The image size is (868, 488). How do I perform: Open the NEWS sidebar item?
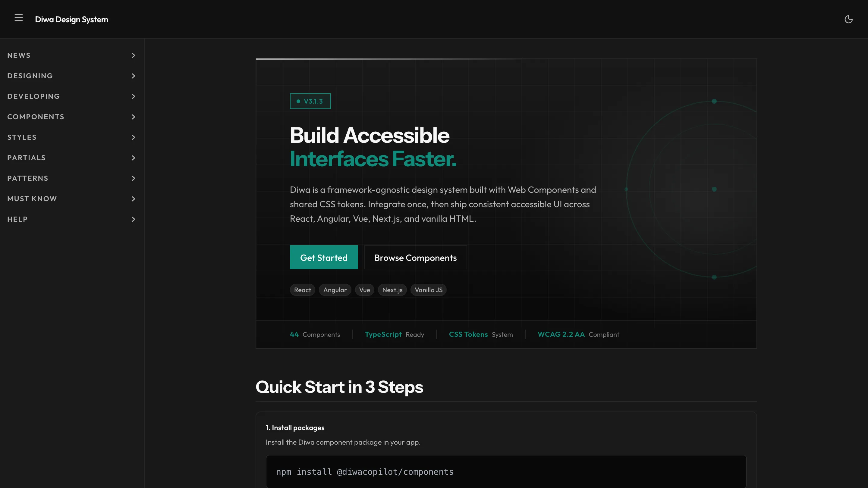(72, 55)
